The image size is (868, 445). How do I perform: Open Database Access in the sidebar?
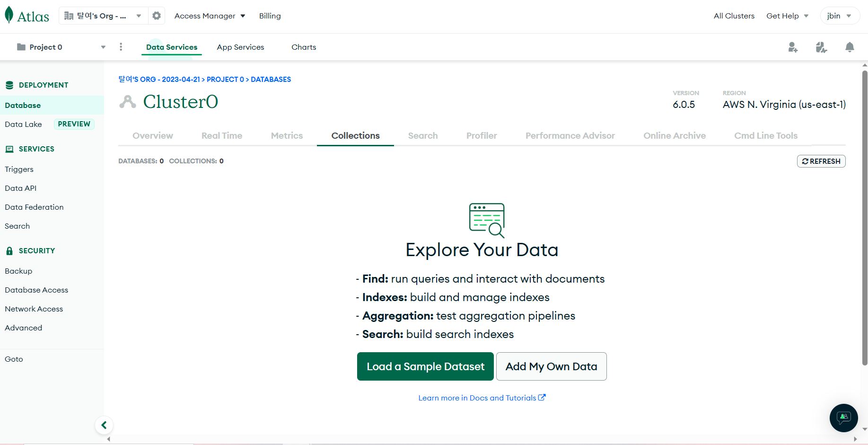[x=36, y=290]
